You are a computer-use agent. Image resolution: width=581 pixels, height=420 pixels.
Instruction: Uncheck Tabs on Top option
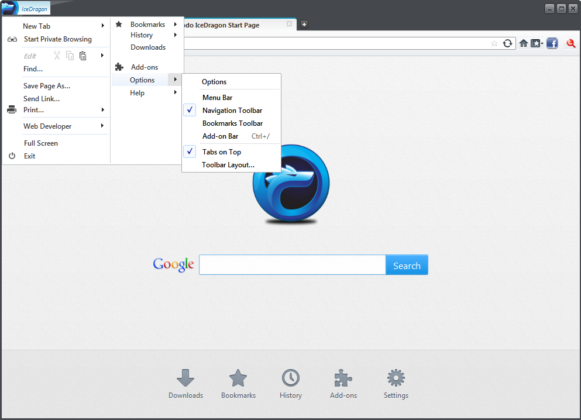pyautogui.click(x=222, y=152)
